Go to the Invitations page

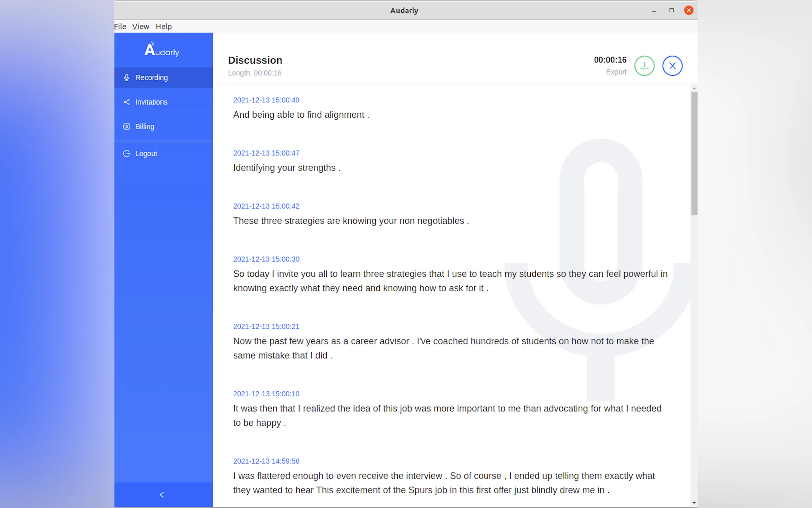coord(151,102)
